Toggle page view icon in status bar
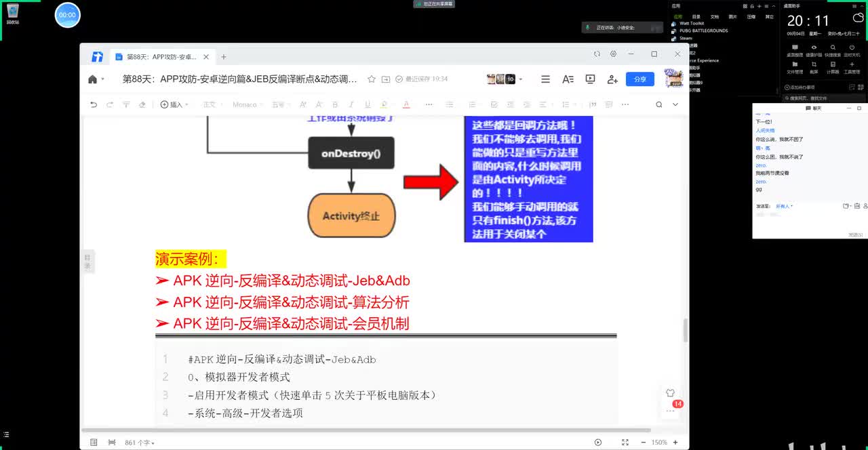Viewport: 868px width, 450px height. pyautogui.click(x=94, y=443)
